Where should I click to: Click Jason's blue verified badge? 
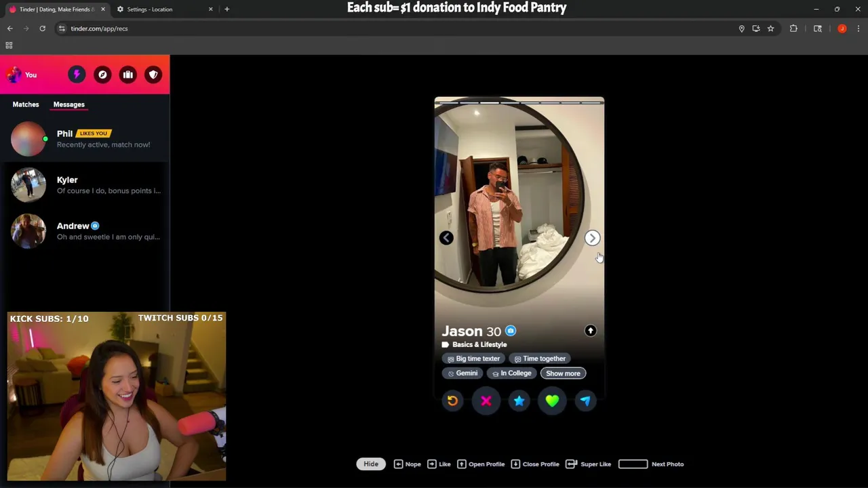(511, 331)
